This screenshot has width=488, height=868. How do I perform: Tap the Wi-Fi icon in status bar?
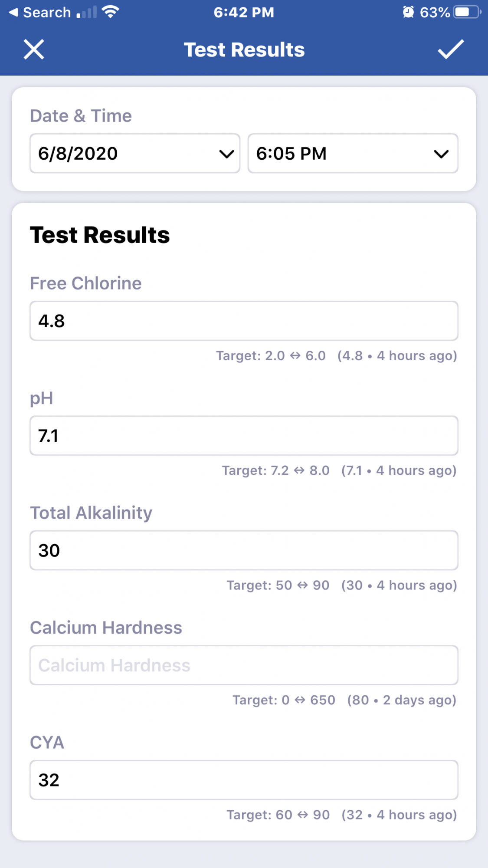(x=111, y=12)
